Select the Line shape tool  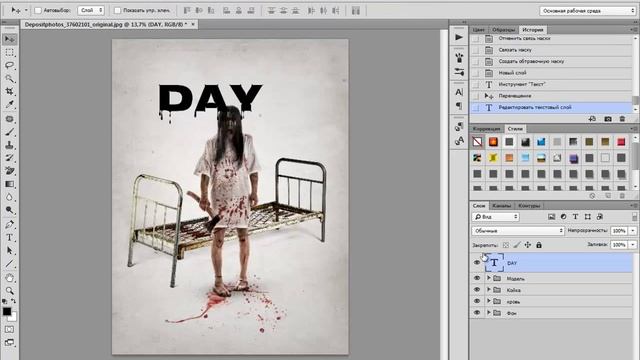pos(9,264)
